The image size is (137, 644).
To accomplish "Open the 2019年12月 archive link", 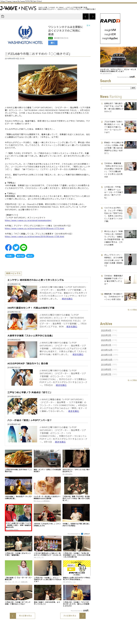I will click(106, 350).
